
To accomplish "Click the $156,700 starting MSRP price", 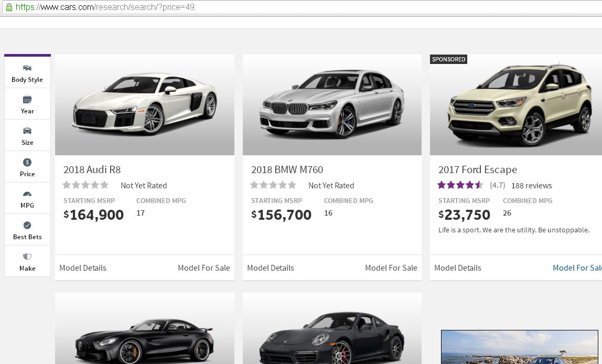I will coord(282,215).
